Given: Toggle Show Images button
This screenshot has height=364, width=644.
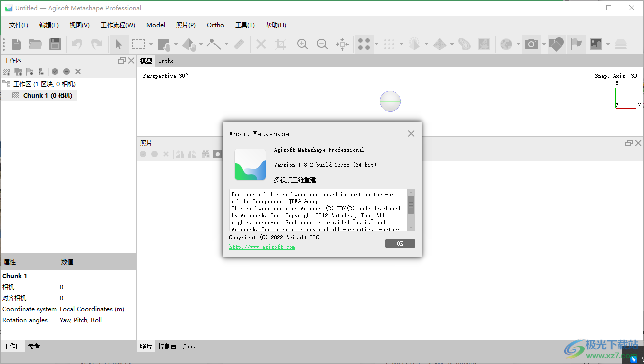Looking at the screenshot, I should click(596, 44).
